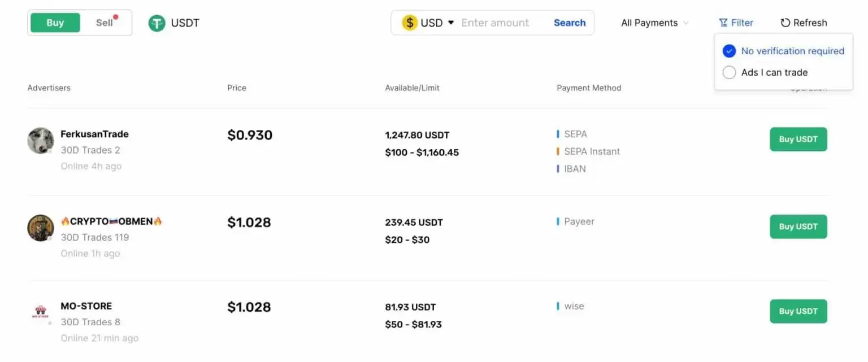The width and height of the screenshot is (868, 362).
Task: Open MO-STORE advertiser logo avatar
Action: tap(41, 312)
